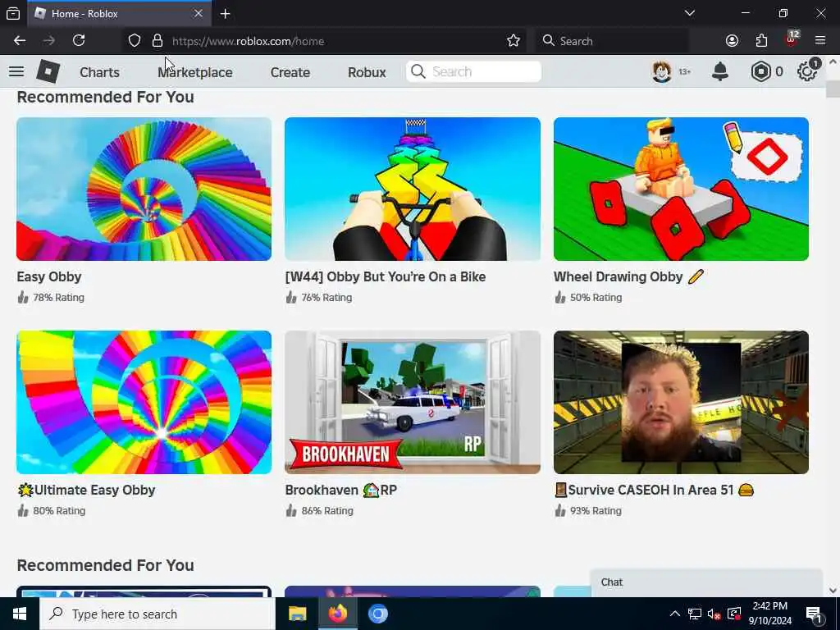840x630 pixels.
Task: Open the Firefox View button beside the tabs
Action: point(13,13)
